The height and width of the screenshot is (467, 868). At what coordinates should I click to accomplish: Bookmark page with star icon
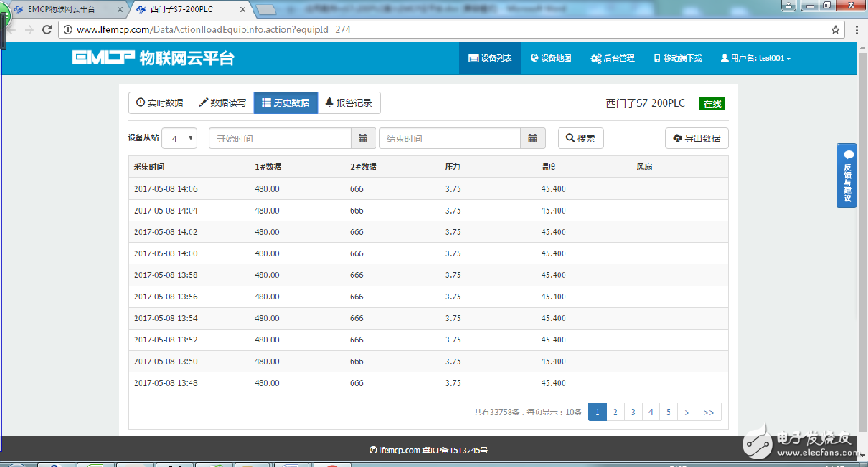click(x=835, y=30)
